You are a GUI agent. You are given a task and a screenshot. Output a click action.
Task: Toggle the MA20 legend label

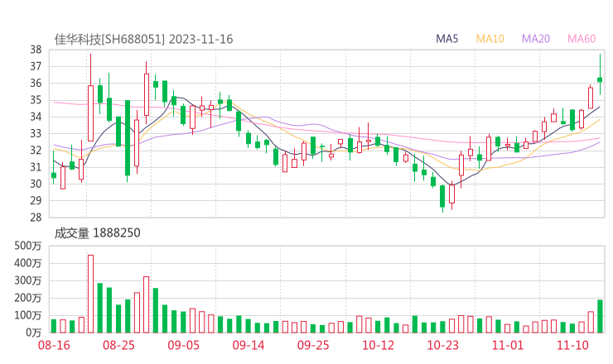click(536, 39)
